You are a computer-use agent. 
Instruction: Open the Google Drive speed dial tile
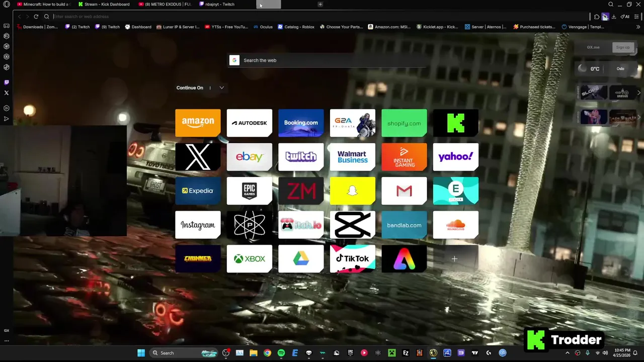(301, 259)
